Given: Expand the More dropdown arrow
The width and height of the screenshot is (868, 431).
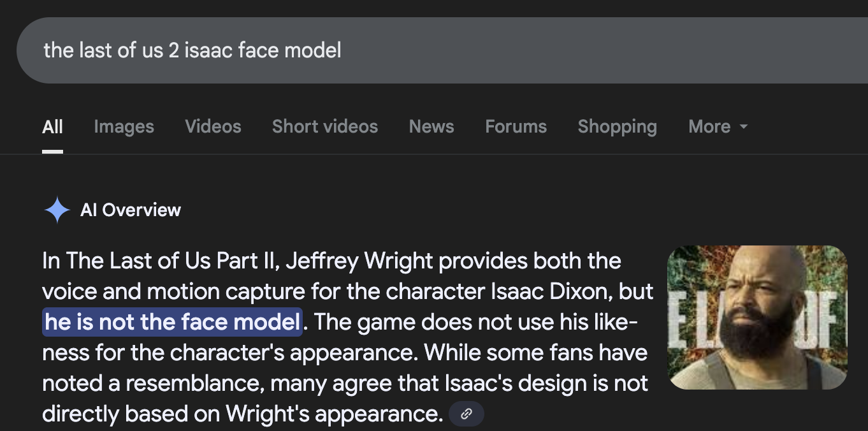Looking at the screenshot, I should click(x=743, y=127).
